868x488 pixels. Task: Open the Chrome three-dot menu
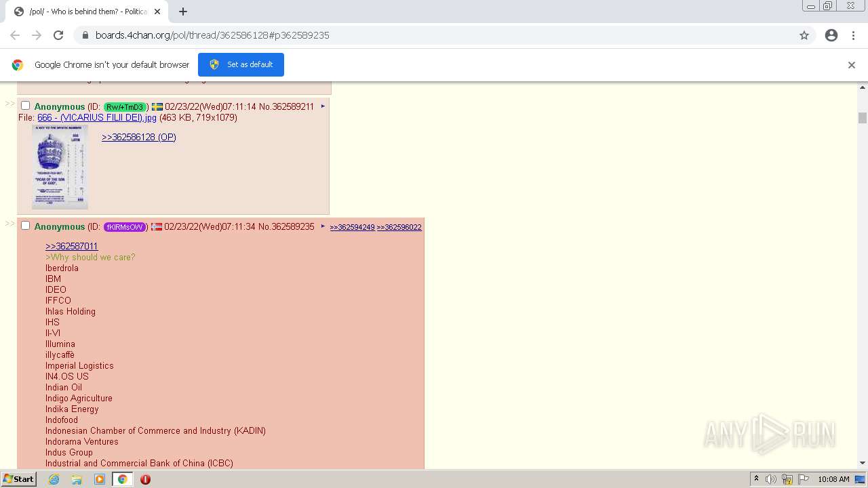853,35
